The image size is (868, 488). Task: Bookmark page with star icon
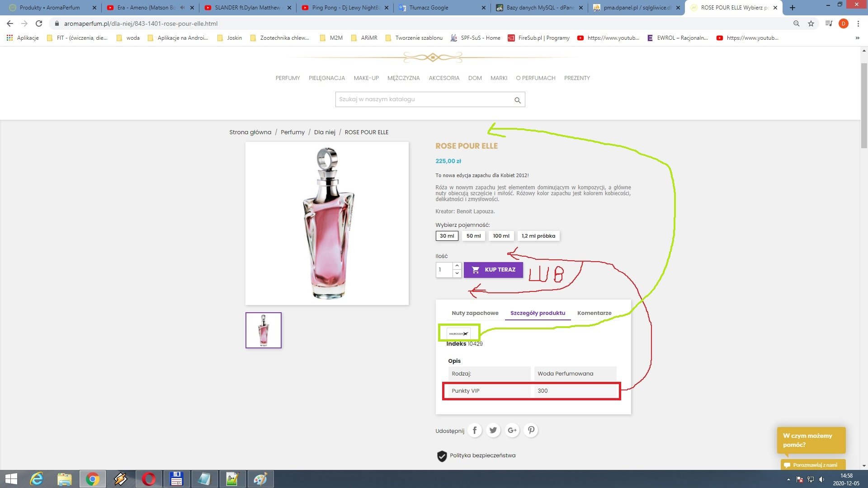coord(811,23)
